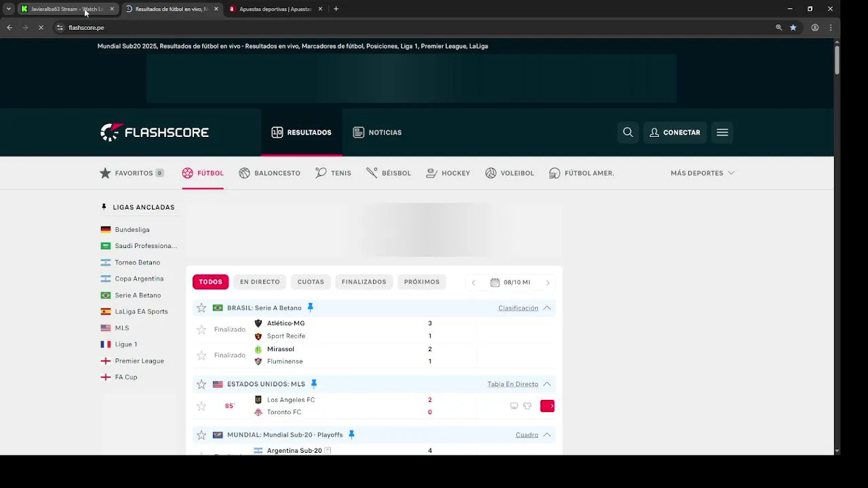Select the HOCKEY sport tab

tap(448, 173)
